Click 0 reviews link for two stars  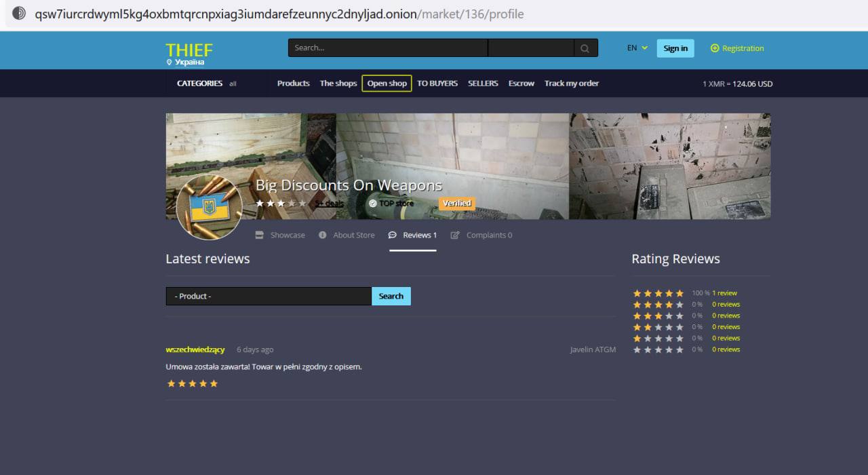click(726, 326)
